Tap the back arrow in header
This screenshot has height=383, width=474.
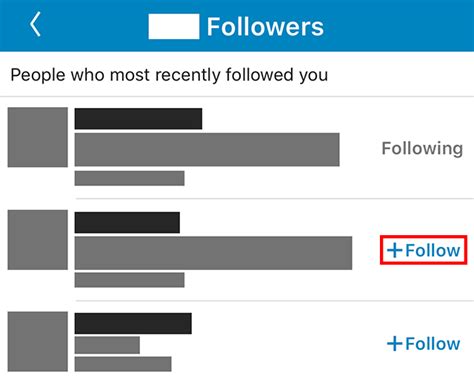(x=35, y=24)
